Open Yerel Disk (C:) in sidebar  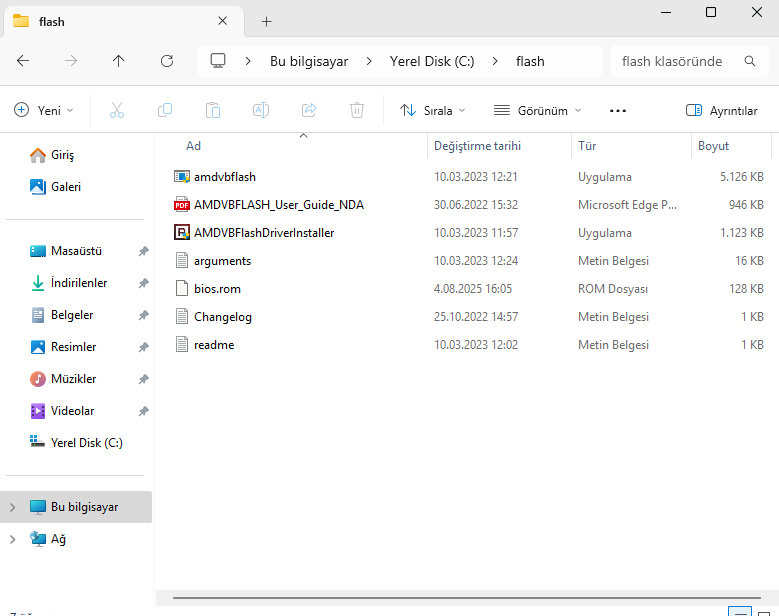[76, 443]
